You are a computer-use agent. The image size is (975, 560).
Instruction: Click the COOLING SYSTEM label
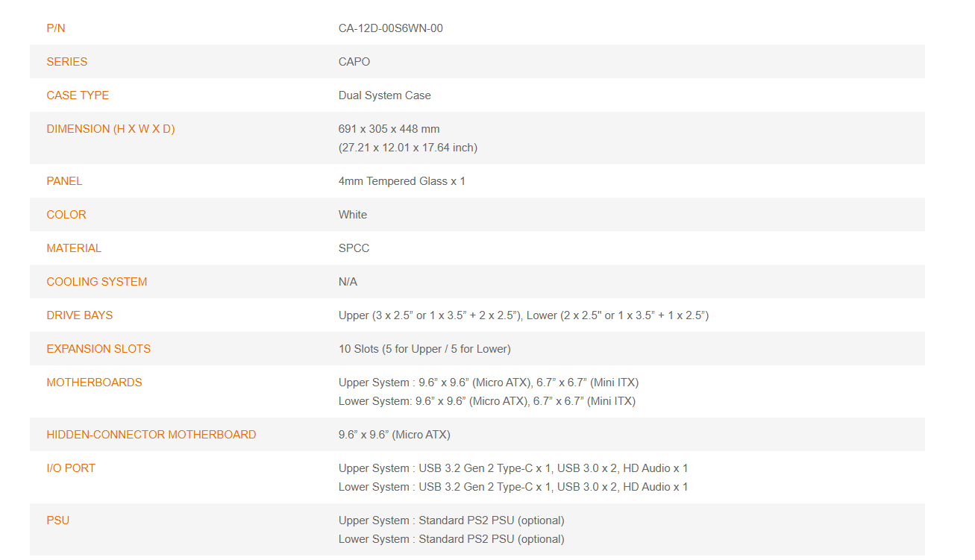(x=97, y=282)
